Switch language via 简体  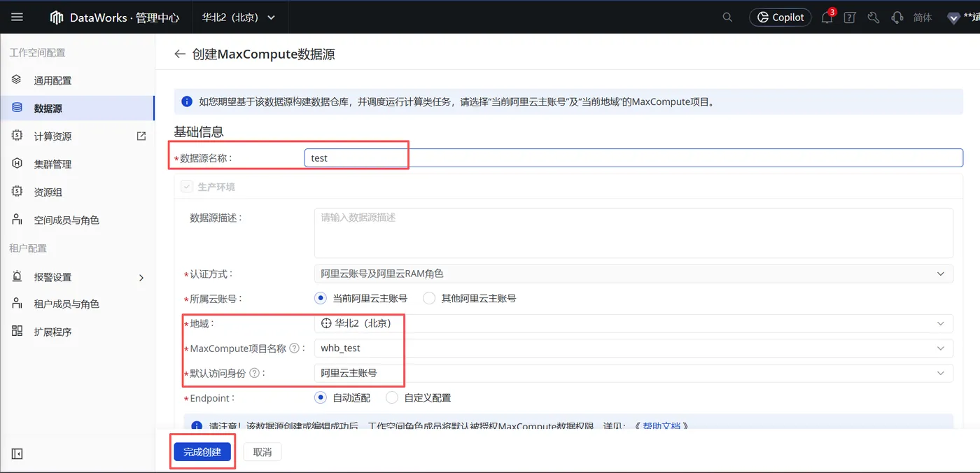(923, 17)
